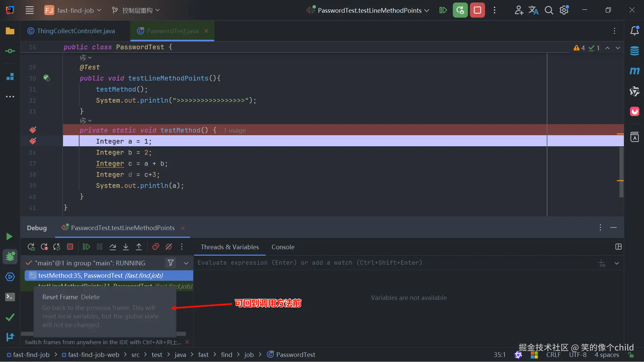
Task: Open run configuration PasswordTest.testLineMethodPoints dropdown
Action: (x=368, y=10)
